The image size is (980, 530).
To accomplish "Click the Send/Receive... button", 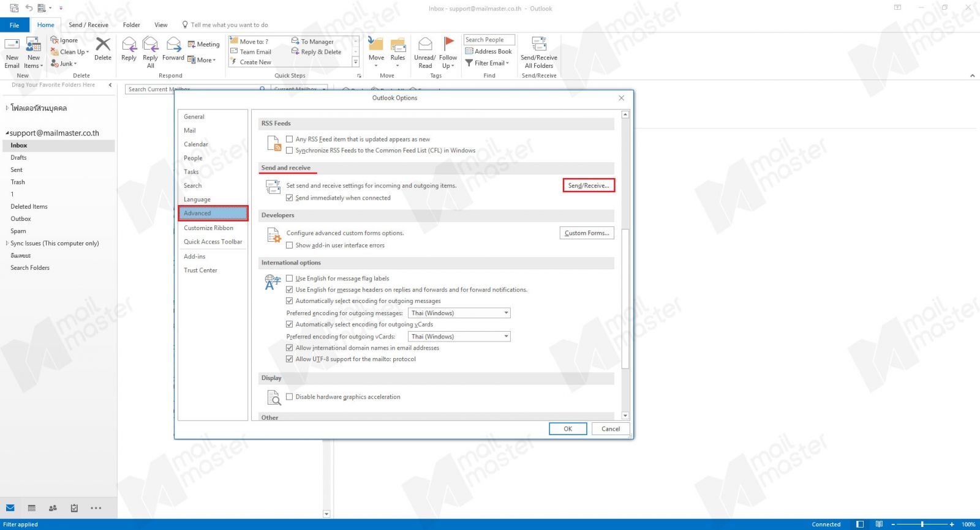I will pyautogui.click(x=588, y=185).
